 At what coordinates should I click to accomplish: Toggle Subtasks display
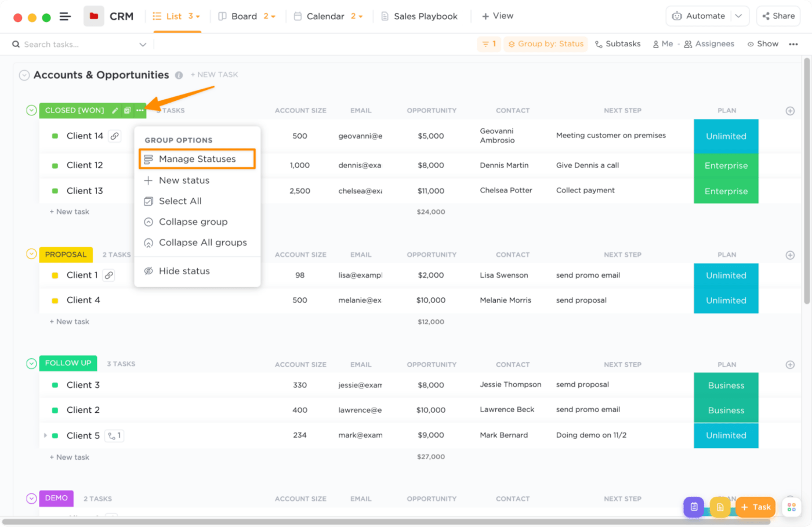point(618,44)
